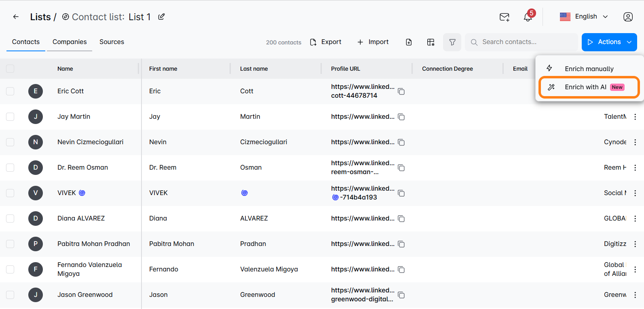Screen dimensions: 644x309
Task: Toggle the select-all checkbox in the header
Action: (10, 69)
